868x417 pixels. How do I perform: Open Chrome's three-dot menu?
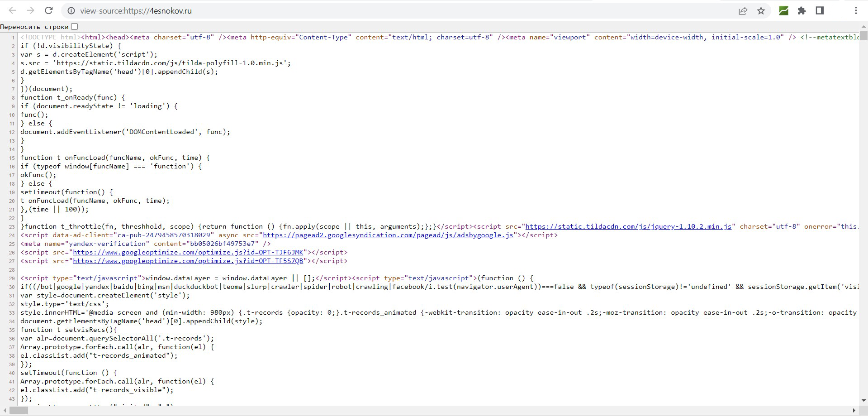tap(855, 10)
